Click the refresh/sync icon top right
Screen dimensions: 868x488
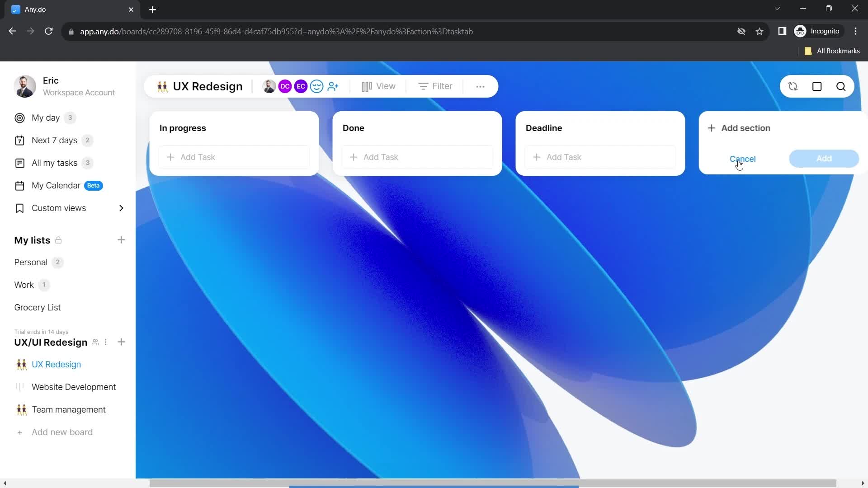(x=793, y=86)
